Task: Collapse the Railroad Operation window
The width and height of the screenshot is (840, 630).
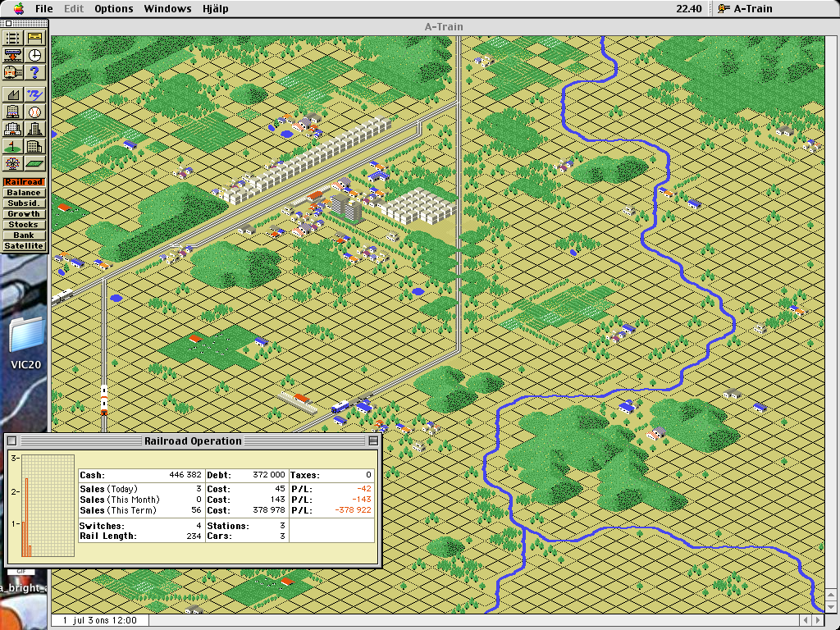Action: [x=373, y=441]
